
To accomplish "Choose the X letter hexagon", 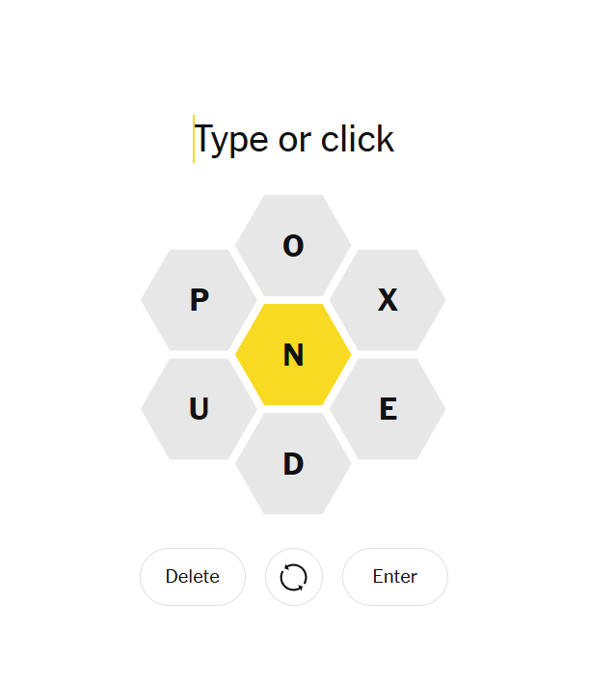I will [x=388, y=300].
